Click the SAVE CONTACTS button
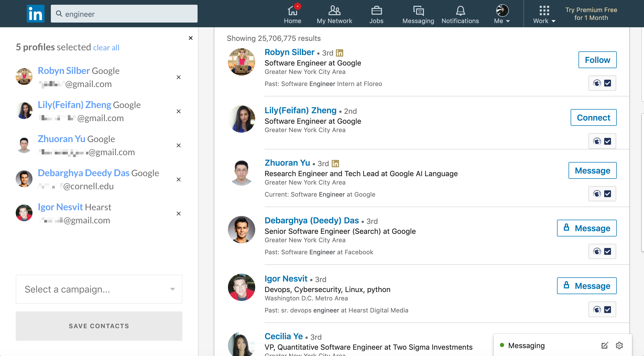 (99, 326)
